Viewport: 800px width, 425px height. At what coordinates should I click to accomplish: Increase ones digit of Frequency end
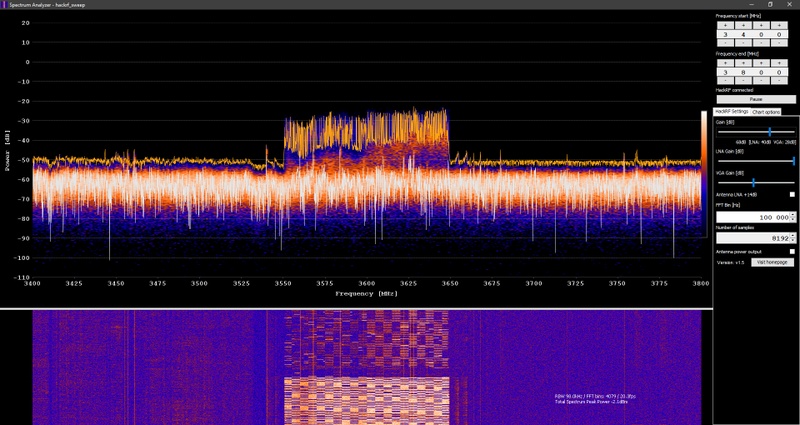[779, 63]
